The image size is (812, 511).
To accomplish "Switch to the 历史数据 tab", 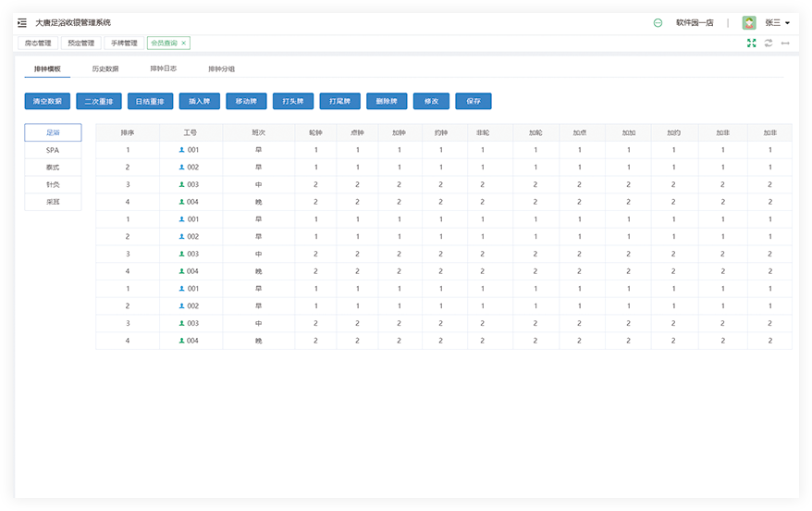I will coord(105,69).
